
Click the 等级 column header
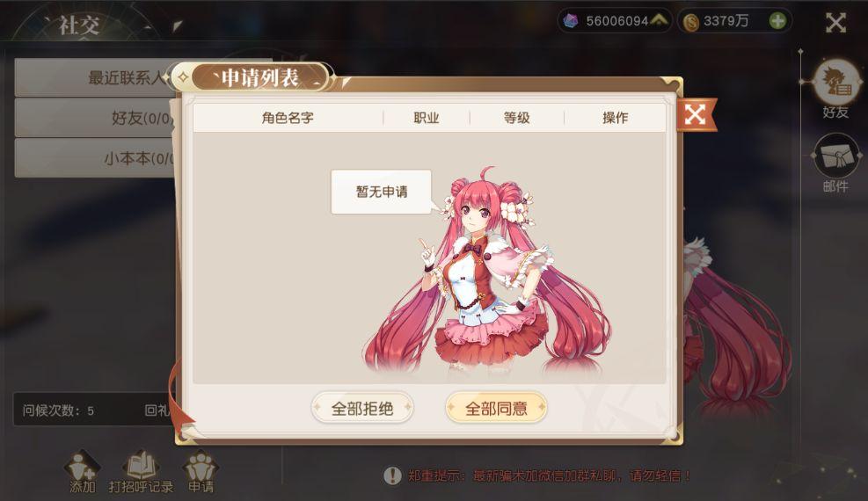click(516, 118)
